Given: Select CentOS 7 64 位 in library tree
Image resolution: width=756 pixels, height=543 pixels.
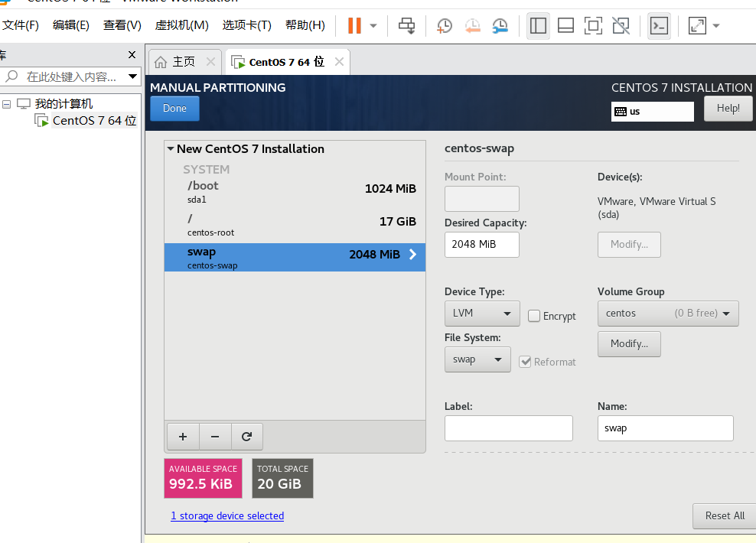Looking at the screenshot, I should coord(95,120).
